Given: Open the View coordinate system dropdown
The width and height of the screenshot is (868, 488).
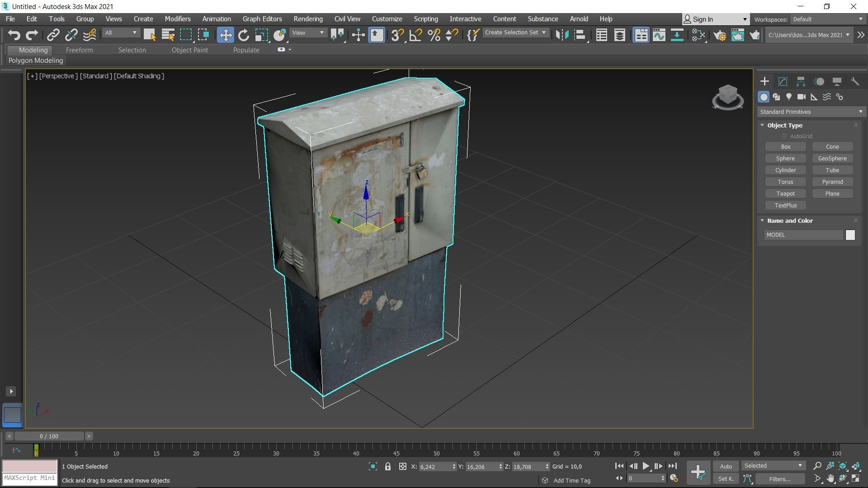Looking at the screenshot, I should coord(308,33).
